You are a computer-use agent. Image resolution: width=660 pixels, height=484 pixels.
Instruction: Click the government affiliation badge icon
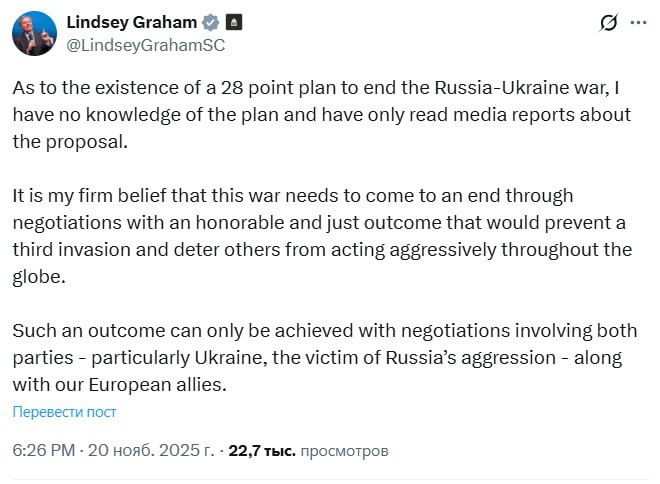(232, 21)
